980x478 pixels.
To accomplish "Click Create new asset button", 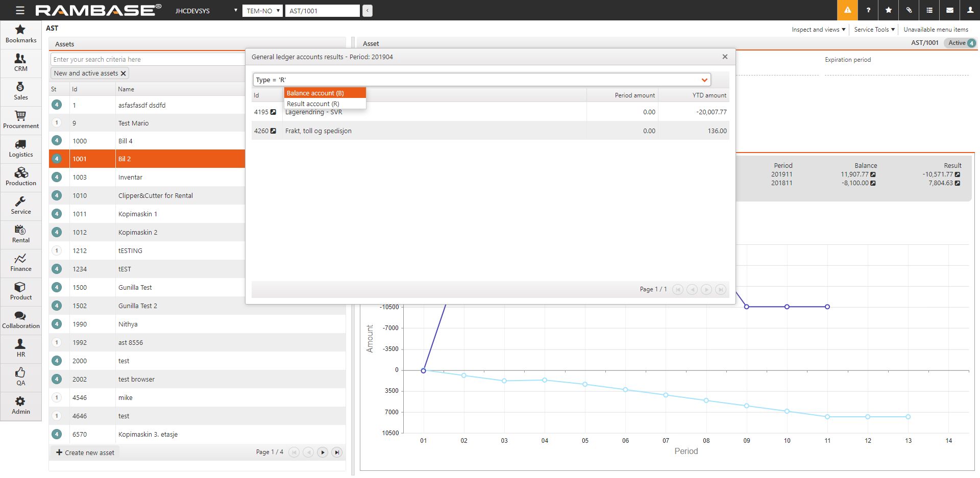I will coord(85,452).
